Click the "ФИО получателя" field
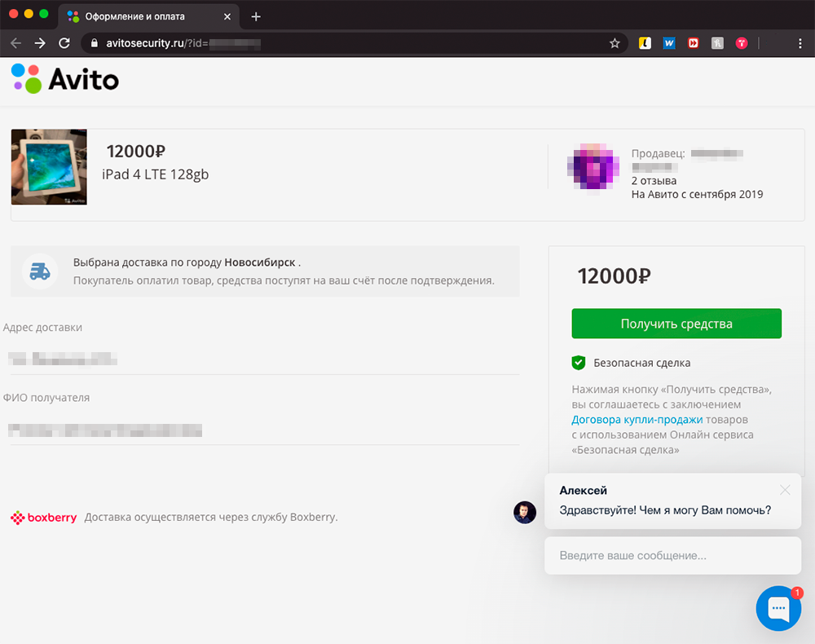815x644 pixels. coord(264,430)
